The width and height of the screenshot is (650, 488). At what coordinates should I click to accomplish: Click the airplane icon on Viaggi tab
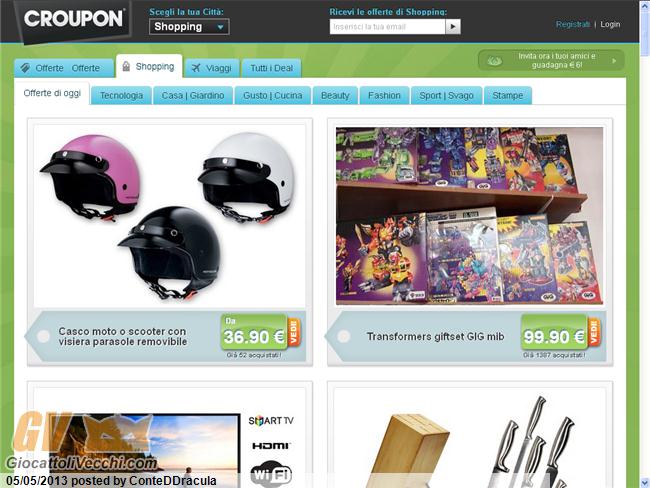(196, 68)
